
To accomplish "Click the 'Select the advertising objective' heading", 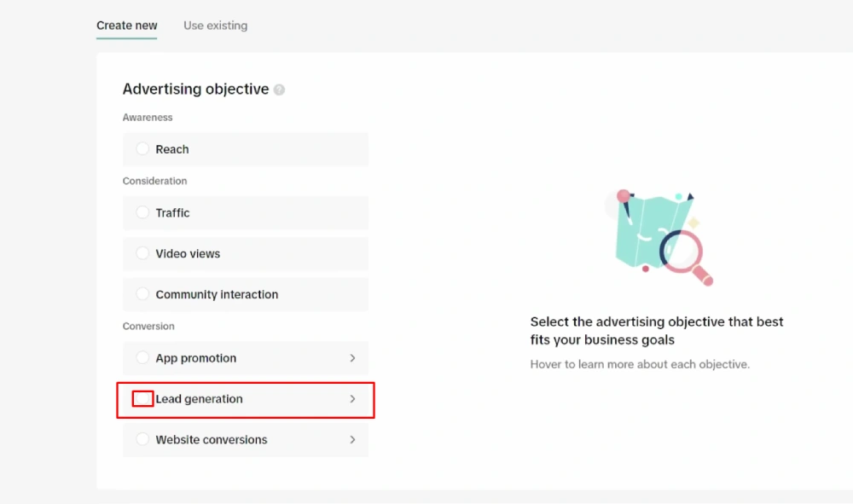I will [x=657, y=331].
